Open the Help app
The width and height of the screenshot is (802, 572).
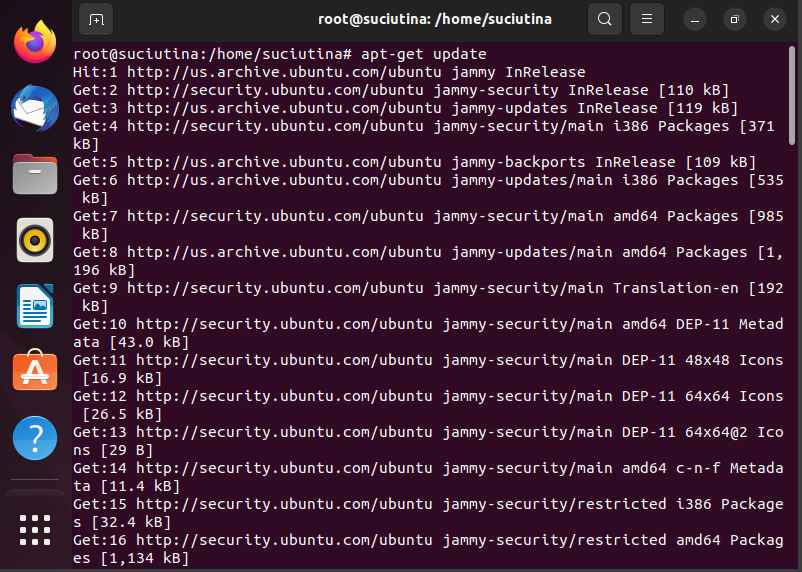[35, 438]
